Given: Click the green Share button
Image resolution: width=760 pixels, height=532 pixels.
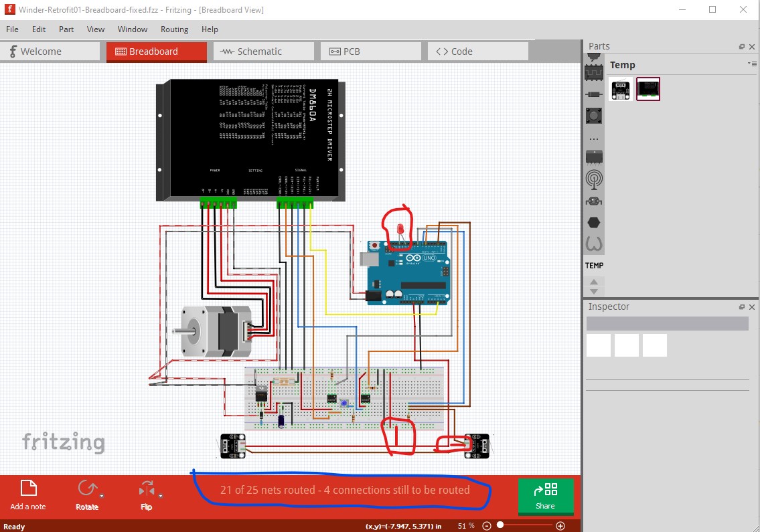Looking at the screenshot, I should 546,496.
